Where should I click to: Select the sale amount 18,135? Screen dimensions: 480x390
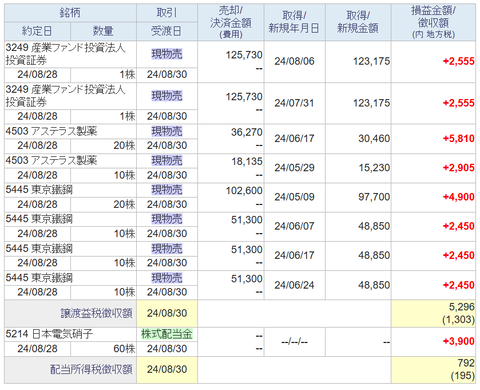(x=247, y=162)
